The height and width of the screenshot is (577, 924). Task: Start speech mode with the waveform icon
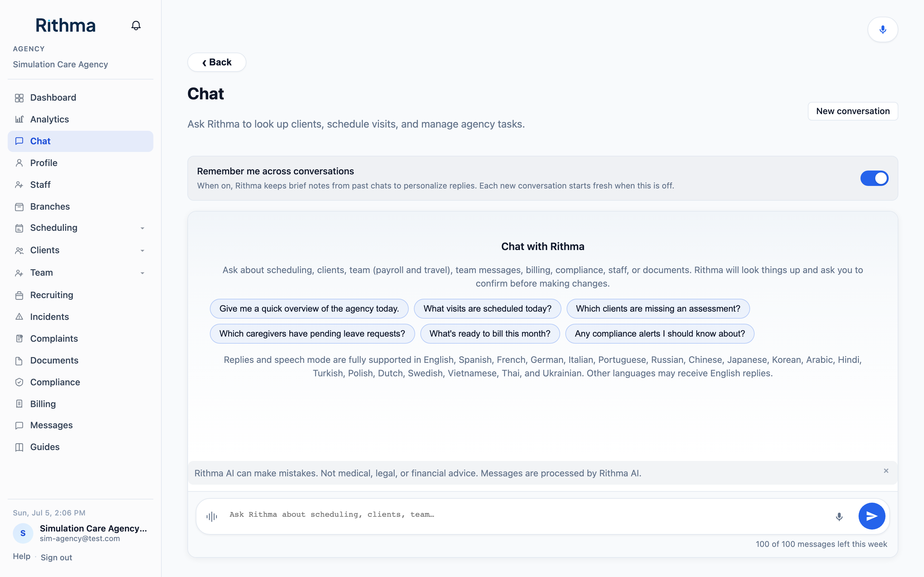[x=212, y=516]
